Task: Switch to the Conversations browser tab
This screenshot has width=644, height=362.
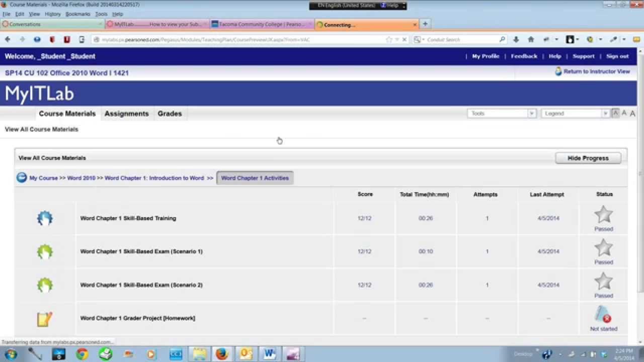Action: coord(52,24)
